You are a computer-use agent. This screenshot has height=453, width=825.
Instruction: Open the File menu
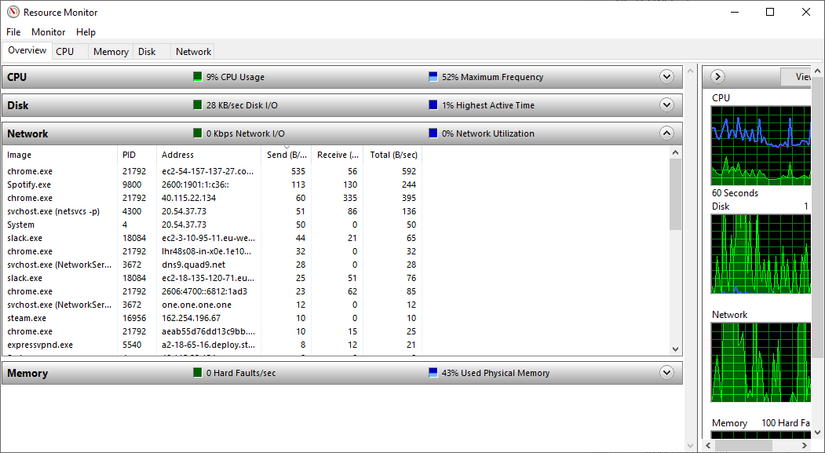pyautogui.click(x=13, y=32)
